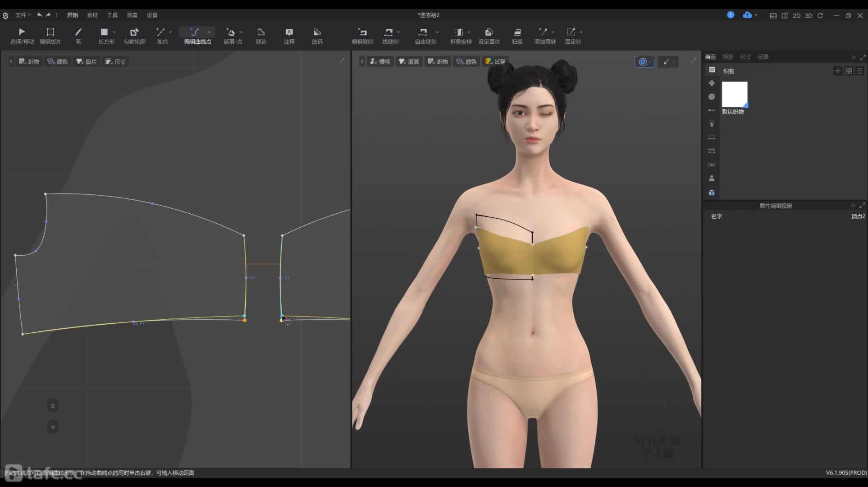
Task: Select the 编辑缝纫 tool
Action: (362, 36)
